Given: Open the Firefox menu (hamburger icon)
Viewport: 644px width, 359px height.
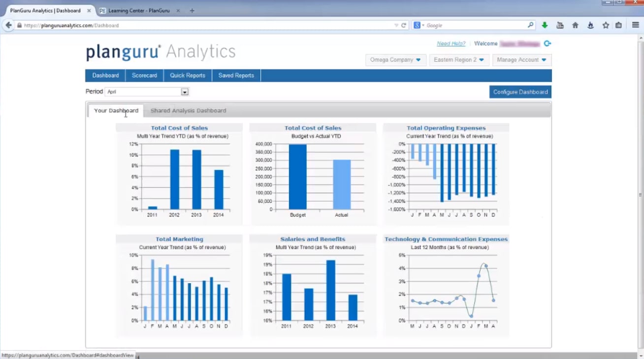Looking at the screenshot, I should (636, 25).
